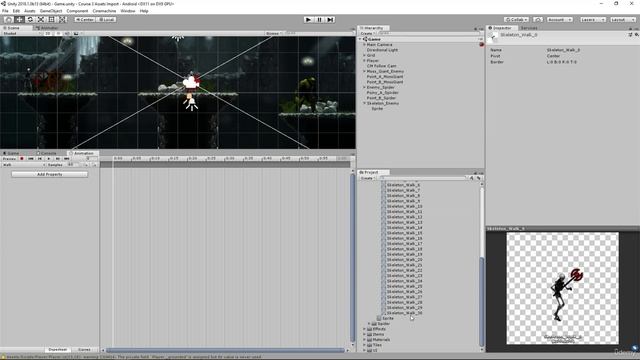The image size is (640, 360).
Task: Select the combined Transform tool
Action: (x=62, y=19)
